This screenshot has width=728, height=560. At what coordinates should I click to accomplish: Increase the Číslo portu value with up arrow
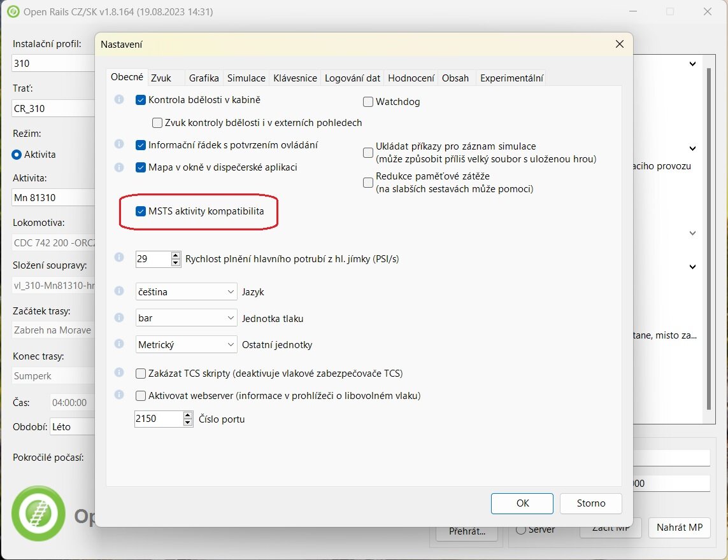coord(187,415)
